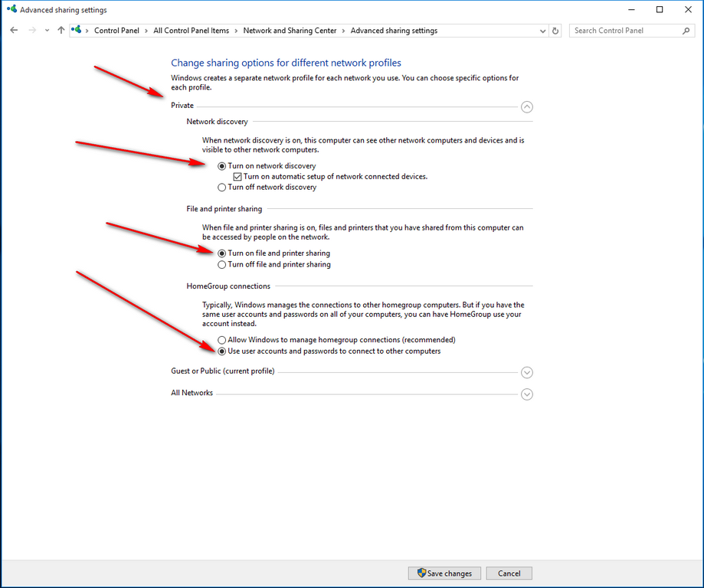Expand the chevron after All Control Panel Items

click(236, 31)
